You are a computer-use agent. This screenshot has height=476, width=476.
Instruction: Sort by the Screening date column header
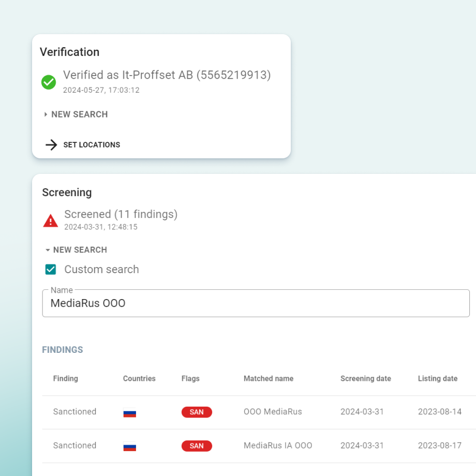point(365,379)
